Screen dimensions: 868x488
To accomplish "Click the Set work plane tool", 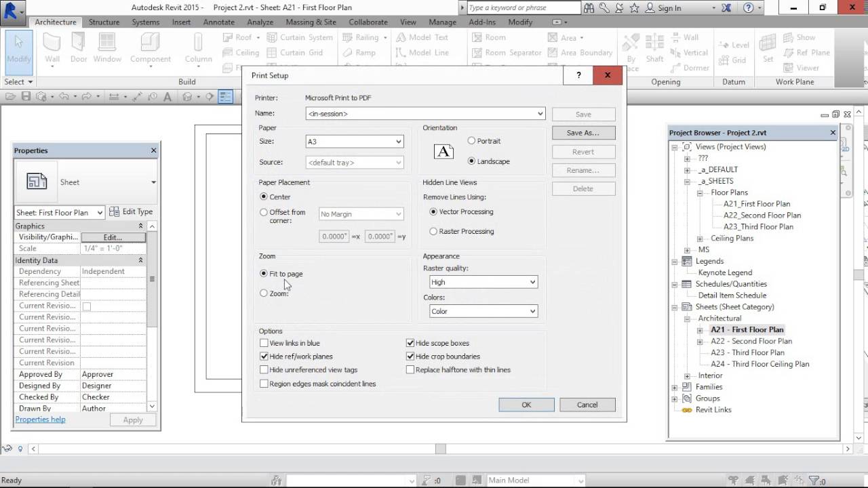I will [768, 49].
